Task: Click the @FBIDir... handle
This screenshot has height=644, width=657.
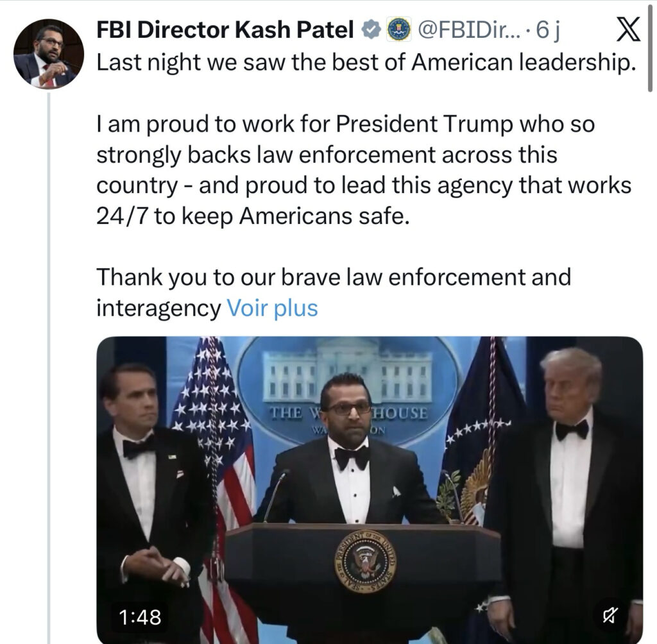Action: pyautogui.click(x=468, y=30)
